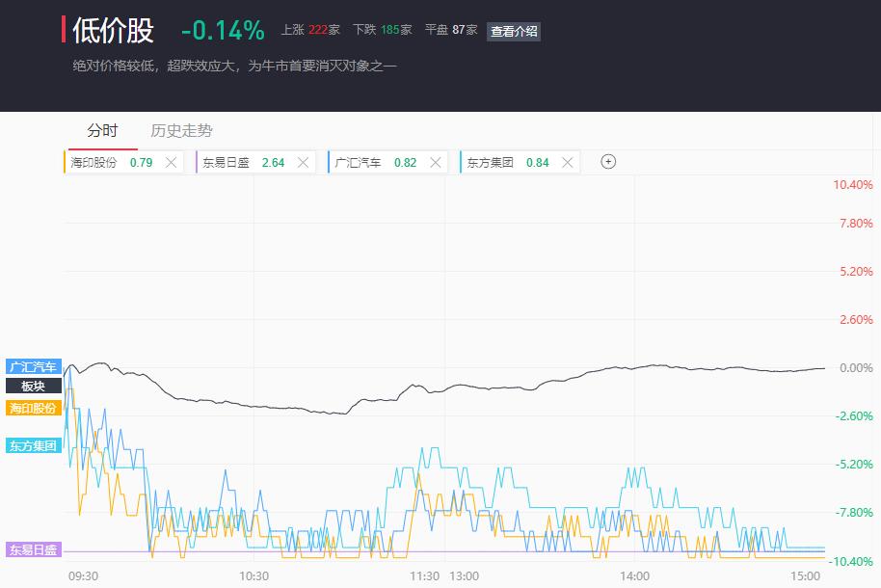Click the dark 板块 line label
Screen dimensions: 881x588
(34, 386)
